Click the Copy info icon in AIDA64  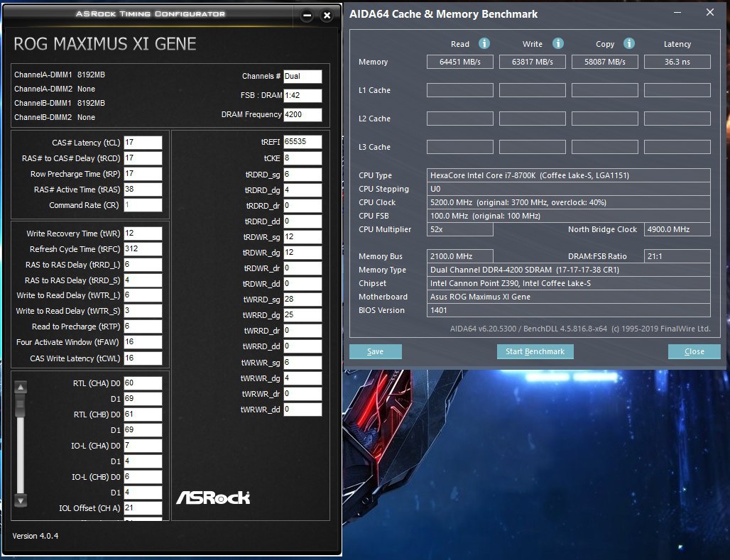[629, 43]
